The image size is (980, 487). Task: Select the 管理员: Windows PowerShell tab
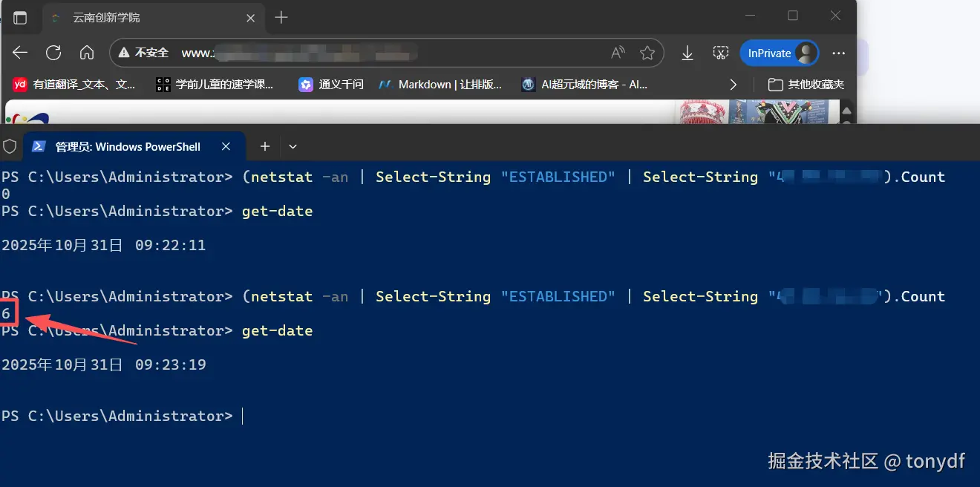coord(128,147)
